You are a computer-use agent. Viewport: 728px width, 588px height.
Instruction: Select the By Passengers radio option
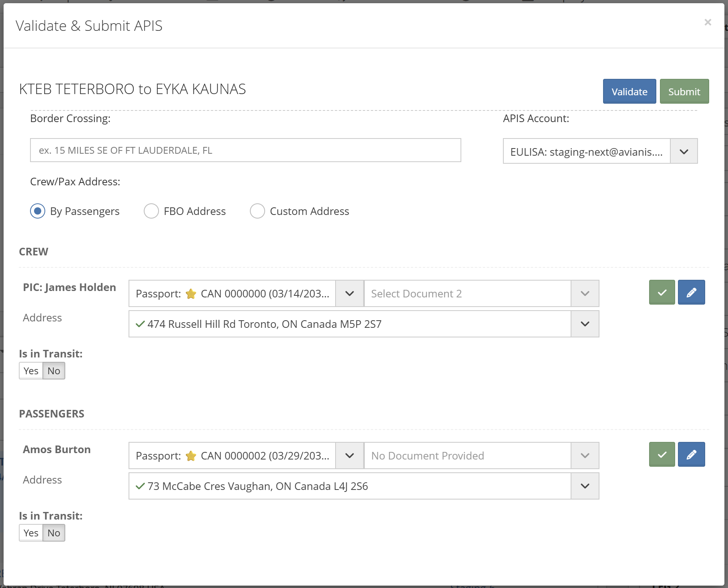38,211
